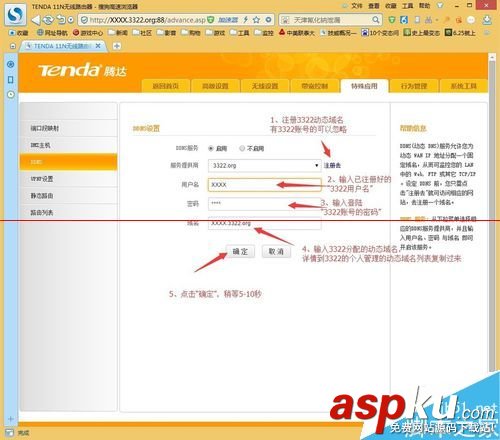Image resolution: width=500 pixels, height=440 pixels.
Task: Click the 确定 button
Action: click(x=240, y=251)
